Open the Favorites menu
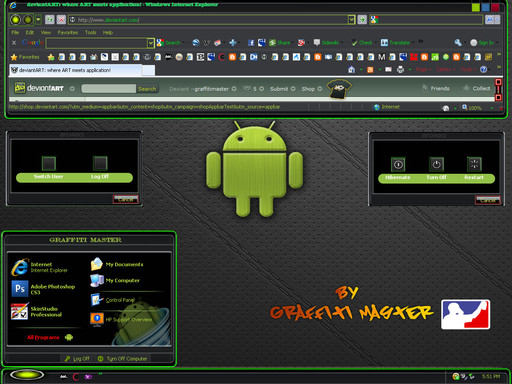The width and height of the screenshot is (512, 384). click(x=68, y=32)
